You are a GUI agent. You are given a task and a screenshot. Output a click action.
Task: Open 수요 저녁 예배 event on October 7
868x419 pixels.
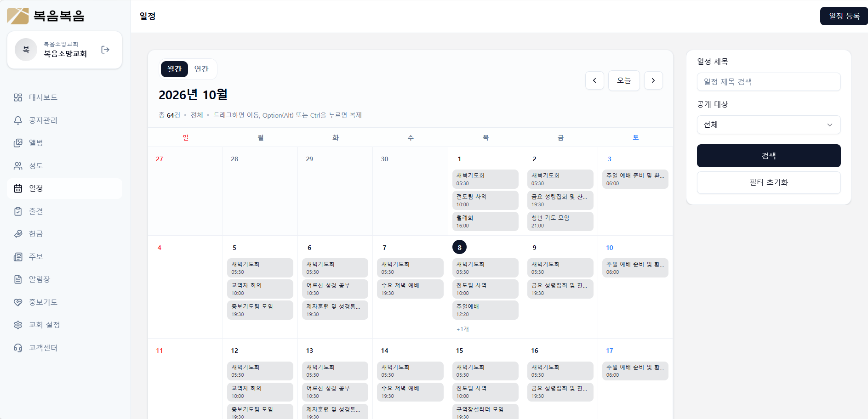[x=410, y=289]
